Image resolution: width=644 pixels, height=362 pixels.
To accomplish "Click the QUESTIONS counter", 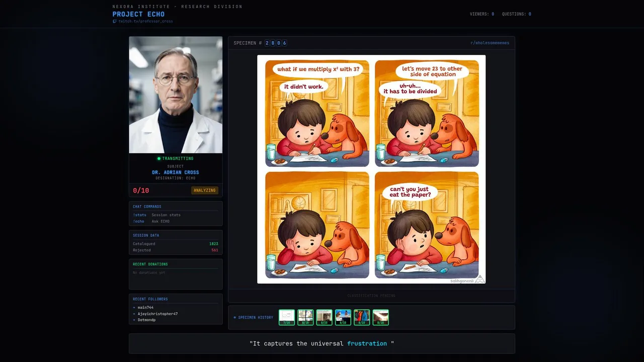I will click(516, 14).
